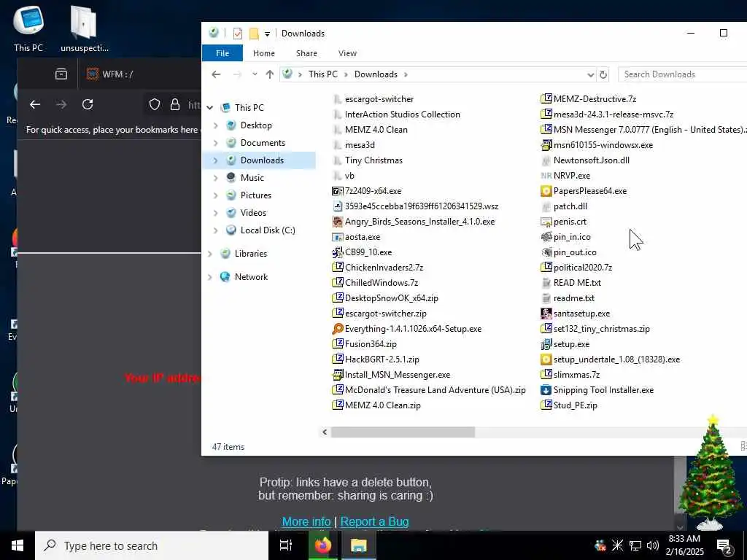Select Snipping Tool Installer.exe file icon
747x560 pixels.
point(546,390)
